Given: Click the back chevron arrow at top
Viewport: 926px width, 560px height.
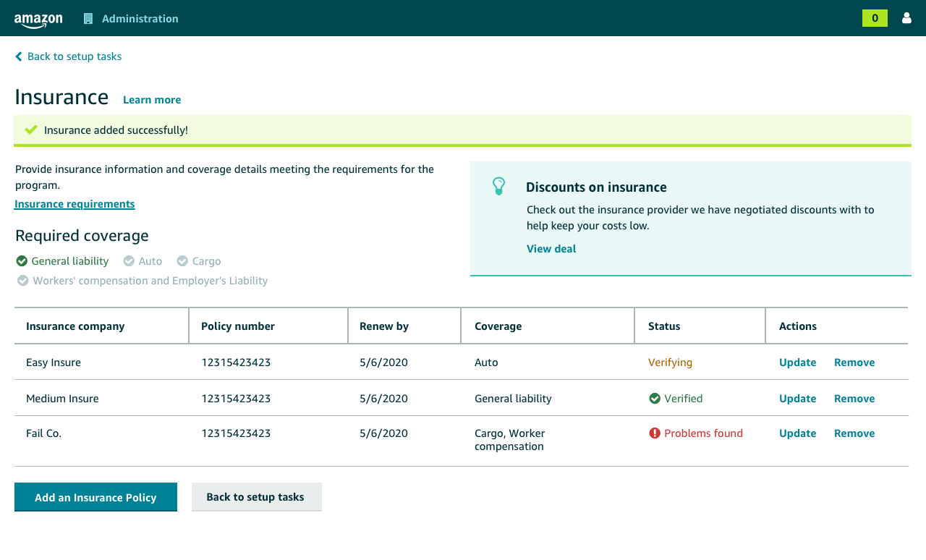Looking at the screenshot, I should click(x=19, y=56).
